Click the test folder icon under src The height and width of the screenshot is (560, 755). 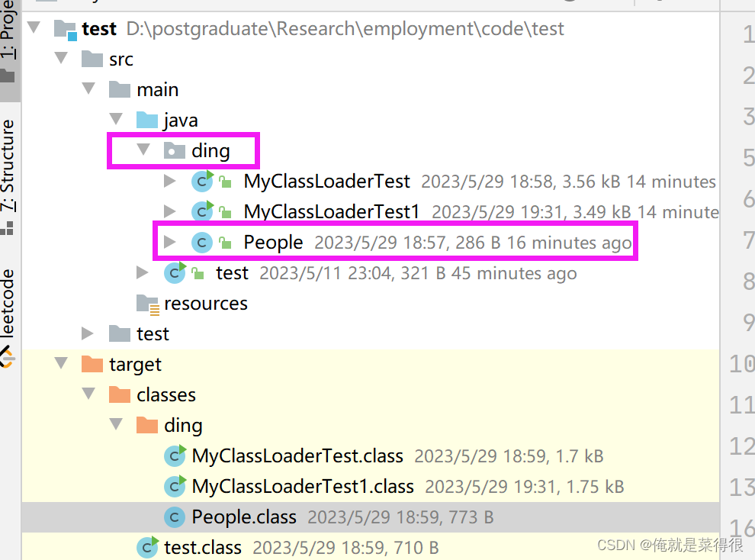point(120,333)
